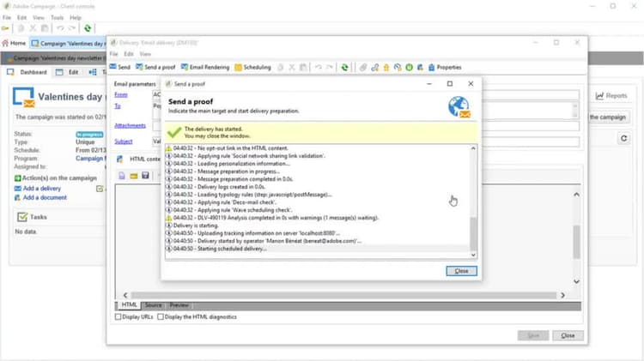The image size is (644, 361).
Task: Click scrollbar thumb in proof log list
Action: pyautogui.click(x=473, y=233)
